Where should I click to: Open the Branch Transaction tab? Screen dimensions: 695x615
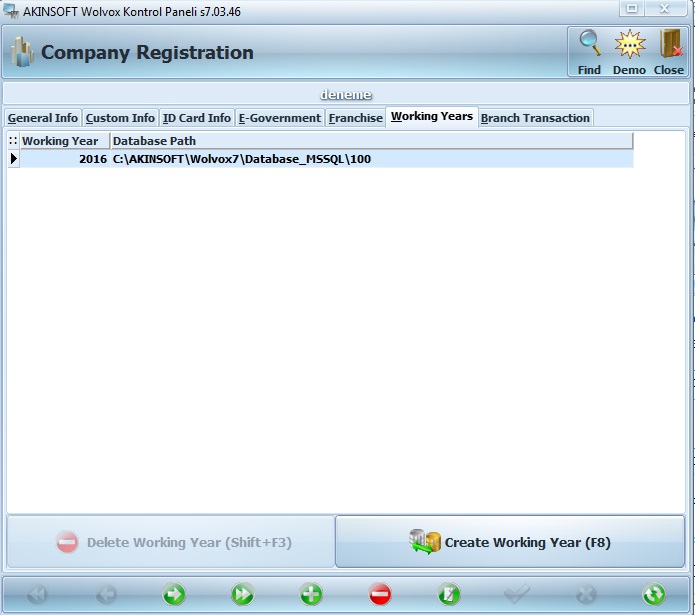pyautogui.click(x=535, y=118)
